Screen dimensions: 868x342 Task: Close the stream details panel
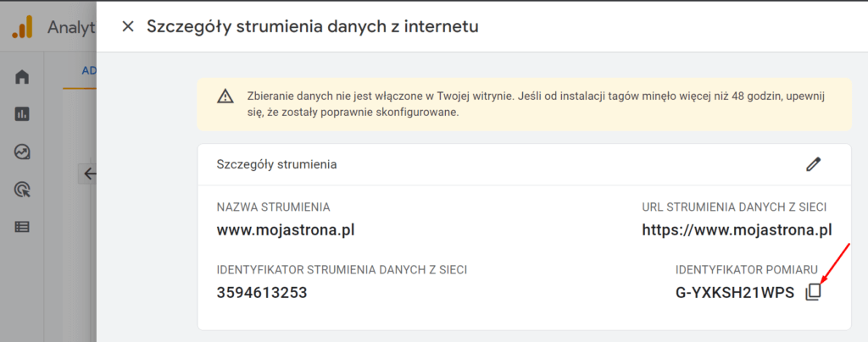(x=128, y=26)
